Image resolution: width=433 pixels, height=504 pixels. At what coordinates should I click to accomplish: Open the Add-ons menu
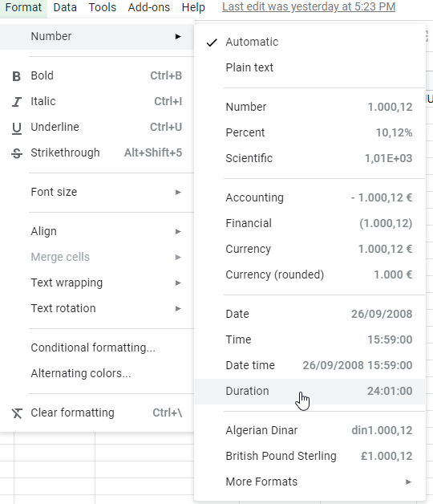pyautogui.click(x=148, y=7)
